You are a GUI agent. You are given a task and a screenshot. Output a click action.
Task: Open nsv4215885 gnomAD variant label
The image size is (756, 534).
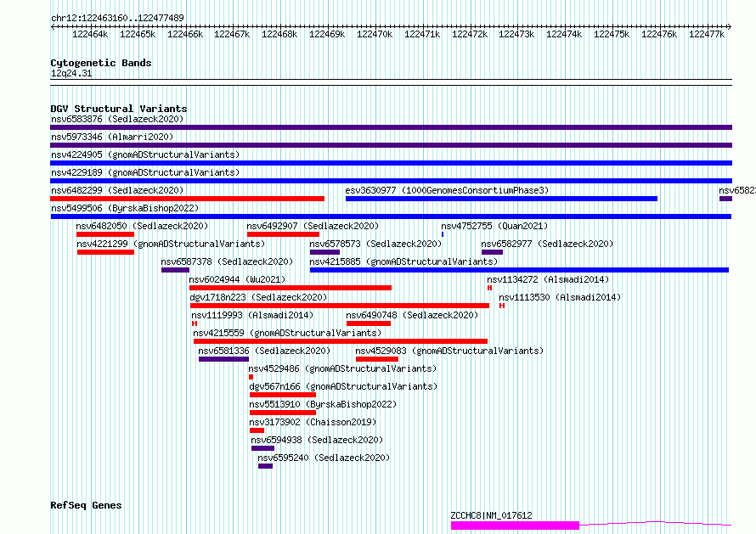[403, 261]
